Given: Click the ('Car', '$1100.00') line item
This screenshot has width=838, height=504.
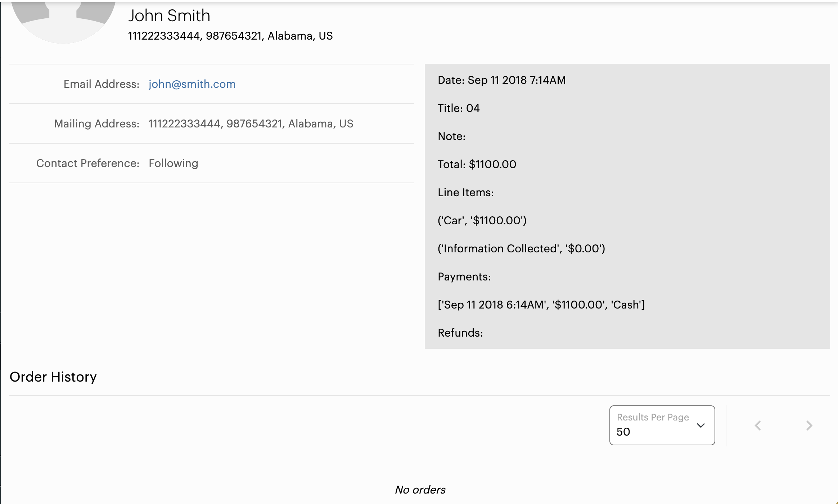Looking at the screenshot, I should pos(482,220).
